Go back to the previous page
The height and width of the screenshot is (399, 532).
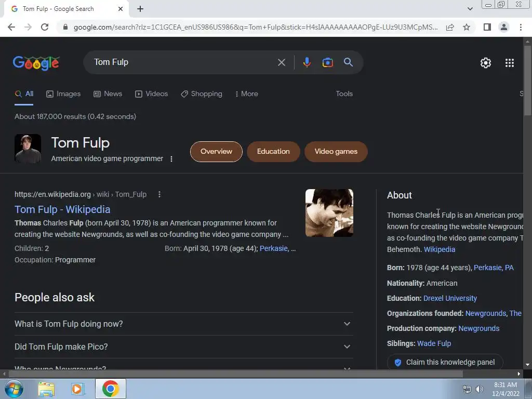click(11, 27)
